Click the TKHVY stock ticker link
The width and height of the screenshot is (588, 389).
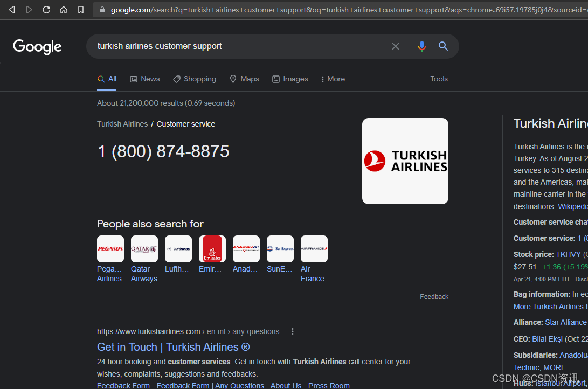tap(568, 254)
